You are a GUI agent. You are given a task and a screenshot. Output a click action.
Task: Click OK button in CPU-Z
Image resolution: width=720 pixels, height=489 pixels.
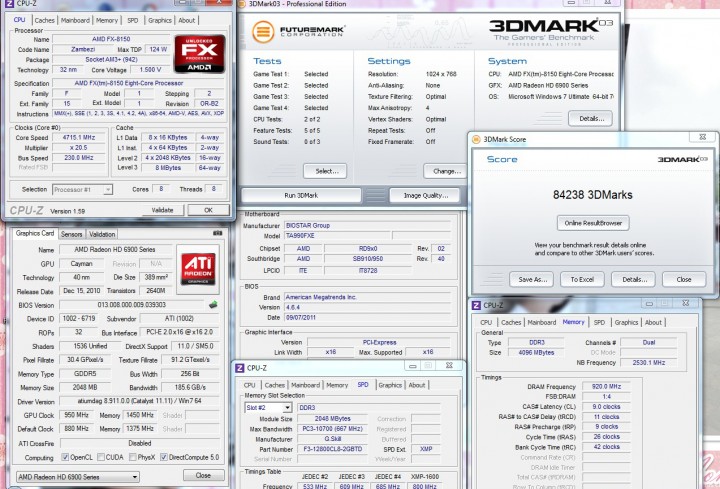click(208, 210)
